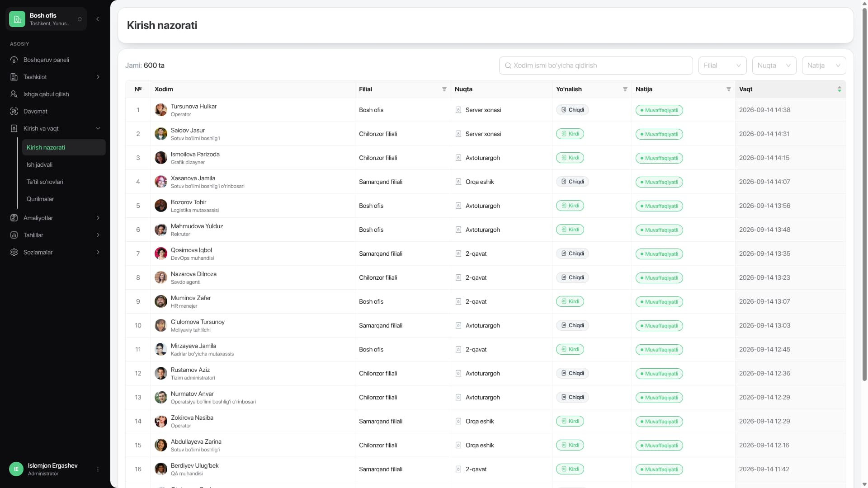868x488 pixels.
Task: Go to Boshqaruv paneli
Action: click(x=55, y=60)
